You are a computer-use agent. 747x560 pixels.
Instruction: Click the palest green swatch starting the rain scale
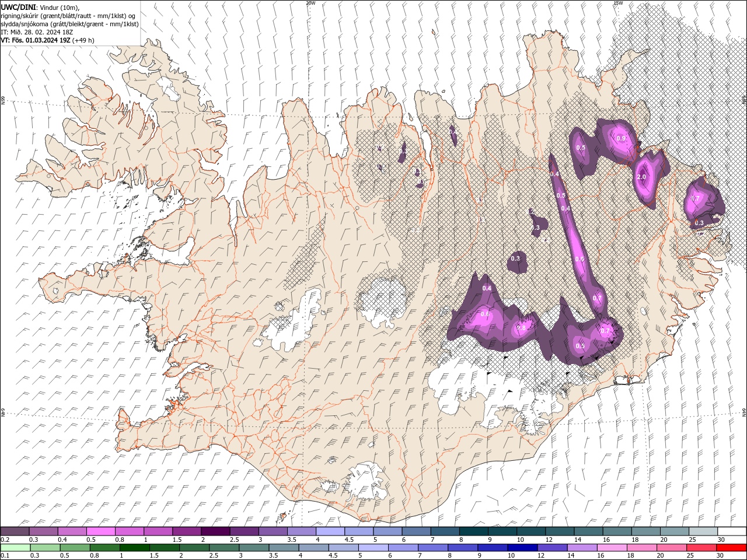15,548
